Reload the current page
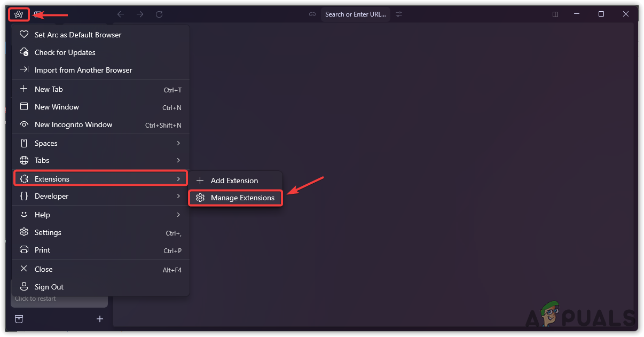This screenshot has height=337, width=644. (159, 14)
